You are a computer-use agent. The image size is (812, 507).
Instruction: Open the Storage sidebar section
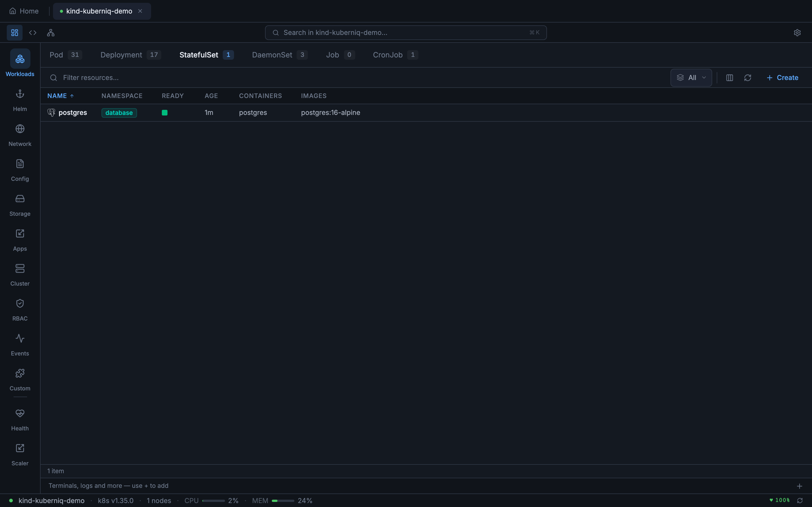click(19, 204)
